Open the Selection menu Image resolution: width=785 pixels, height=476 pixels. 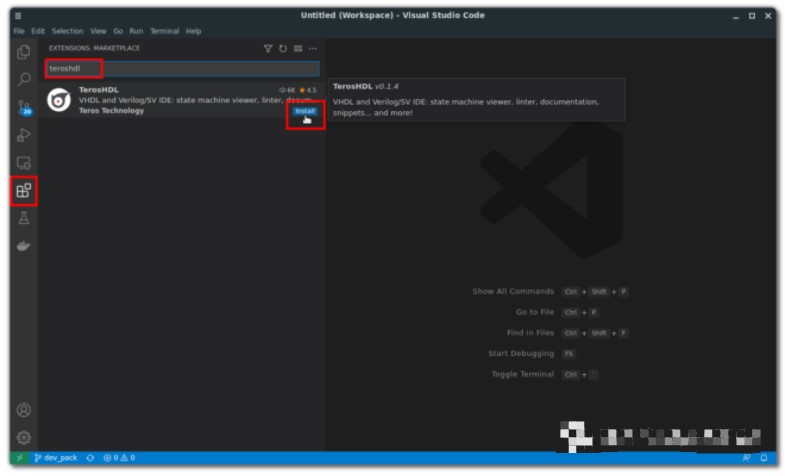[68, 31]
